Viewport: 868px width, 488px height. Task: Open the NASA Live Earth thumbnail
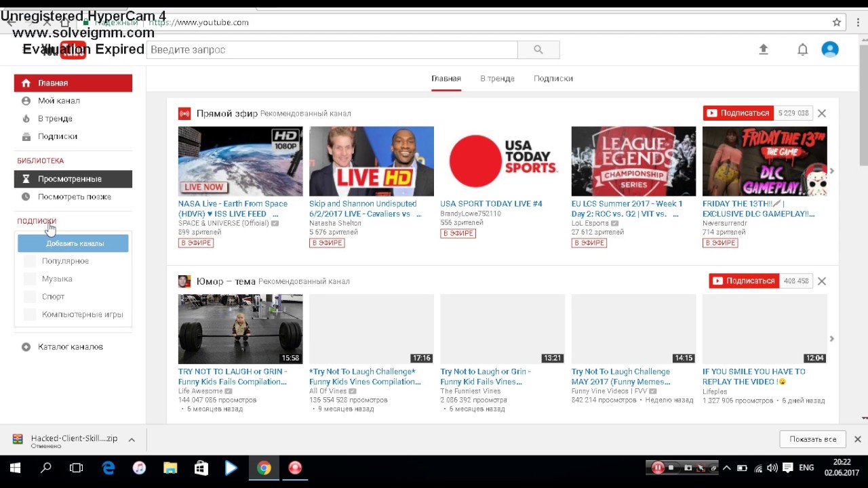[240, 161]
